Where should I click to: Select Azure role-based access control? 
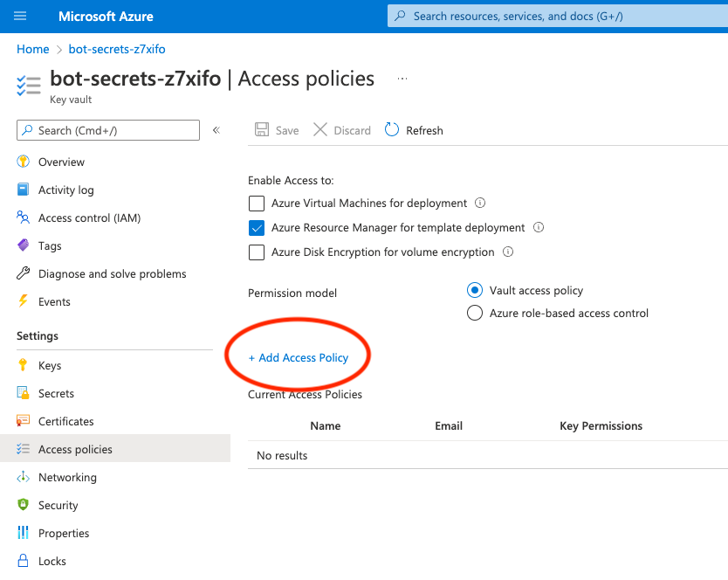[x=475, y=313]
